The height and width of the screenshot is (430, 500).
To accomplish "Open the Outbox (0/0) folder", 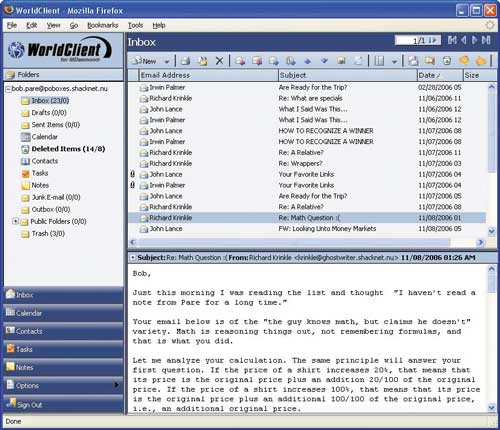I will pyautogui.click(x=46, y=209).
